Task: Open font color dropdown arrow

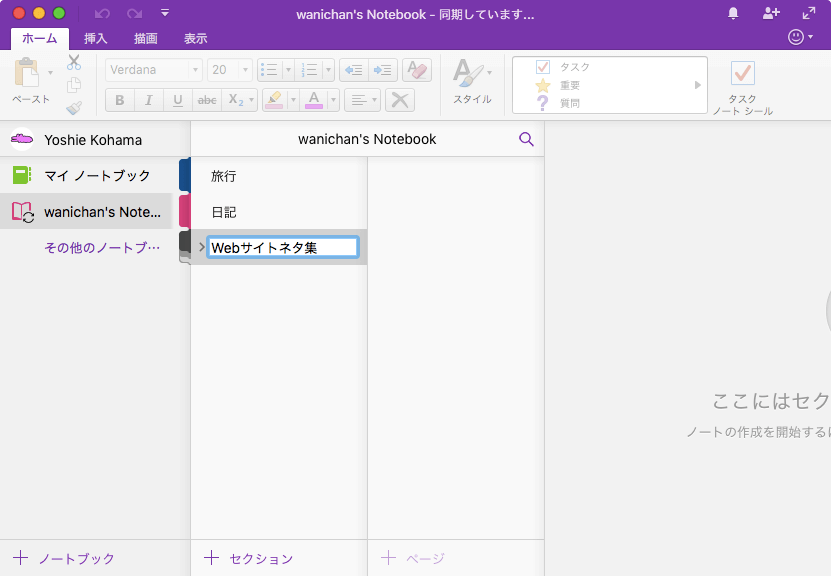Action: coord(333,100)
